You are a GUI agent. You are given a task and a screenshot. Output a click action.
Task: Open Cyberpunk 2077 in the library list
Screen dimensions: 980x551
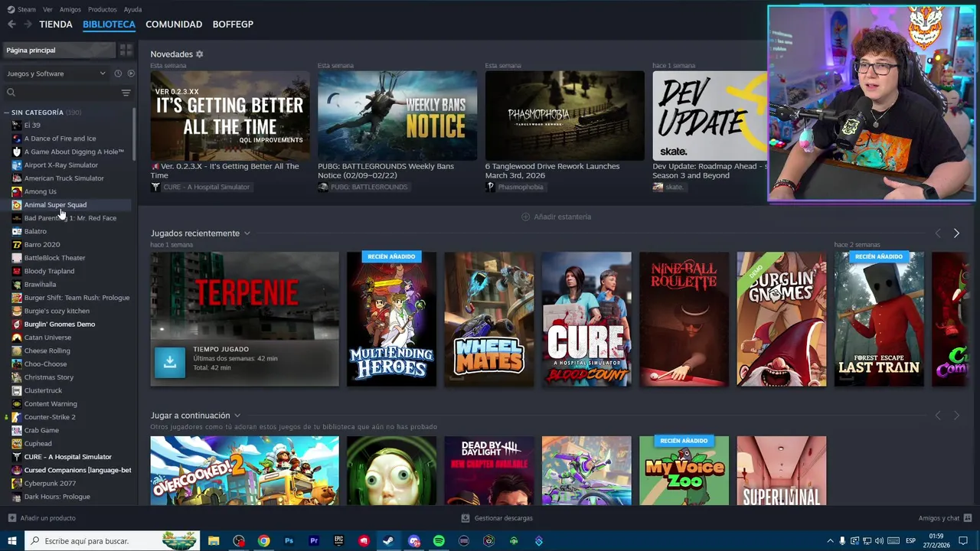(50, 484)
